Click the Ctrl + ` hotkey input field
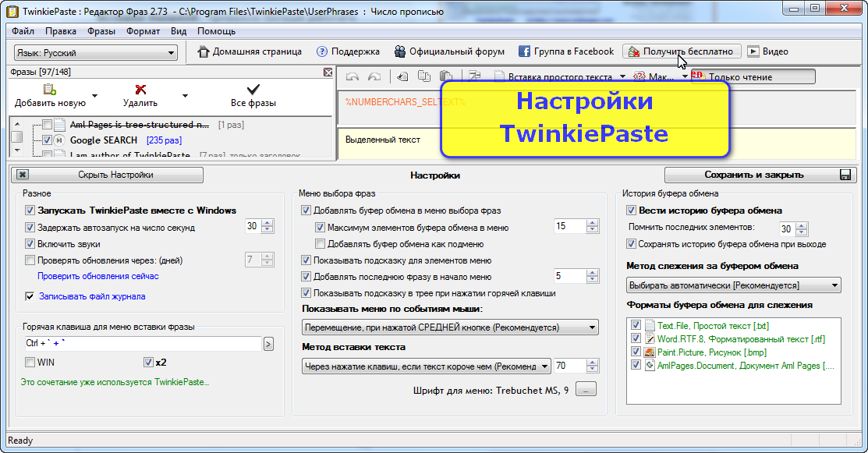 click(143, 344)
